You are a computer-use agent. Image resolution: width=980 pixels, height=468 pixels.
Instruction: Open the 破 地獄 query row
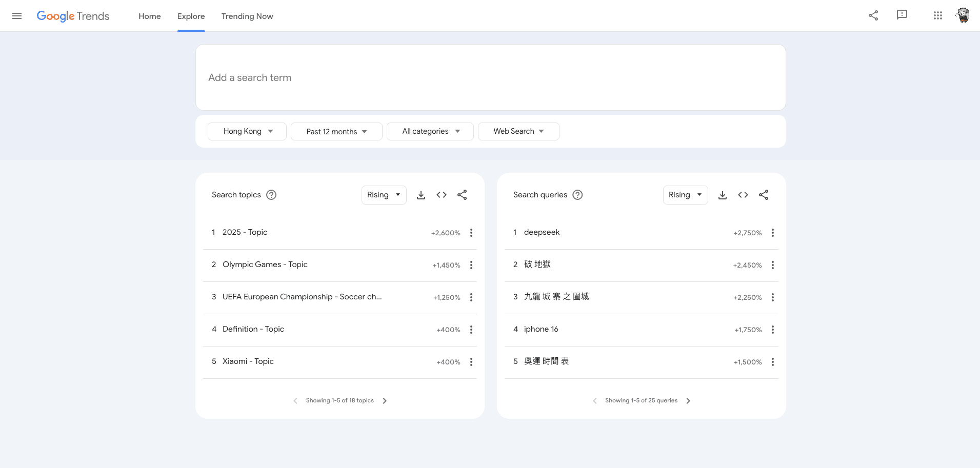pos(642,265)
